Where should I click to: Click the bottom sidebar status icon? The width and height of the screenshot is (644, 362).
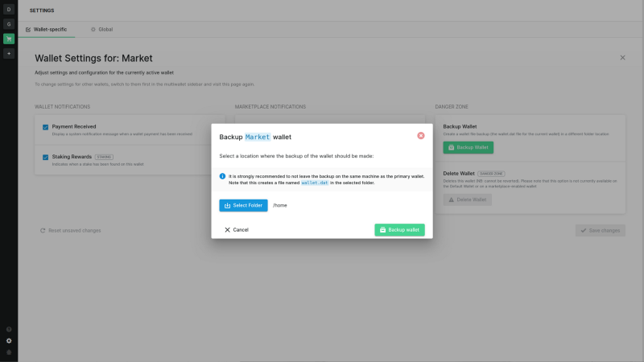pyautogui.click(x=9, y=352)
